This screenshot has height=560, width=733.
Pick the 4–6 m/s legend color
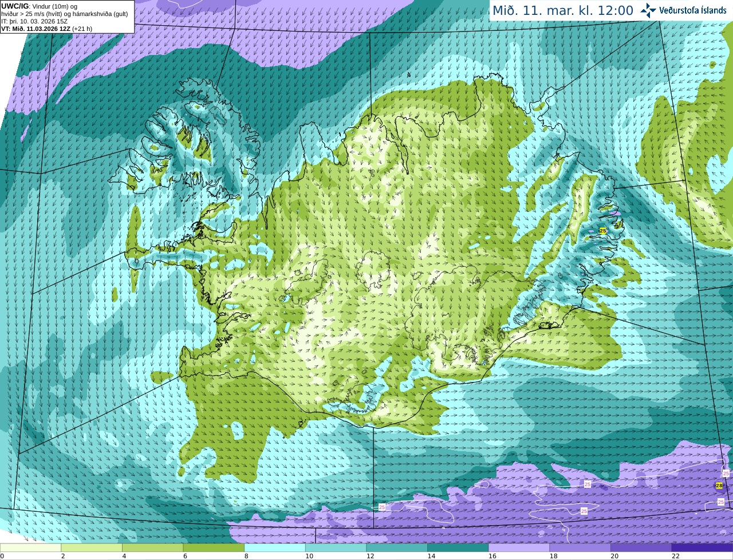tap(152, 547)
